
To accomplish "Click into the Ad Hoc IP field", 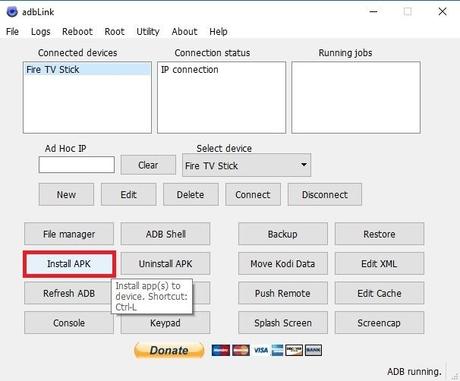I will point(77,165).
